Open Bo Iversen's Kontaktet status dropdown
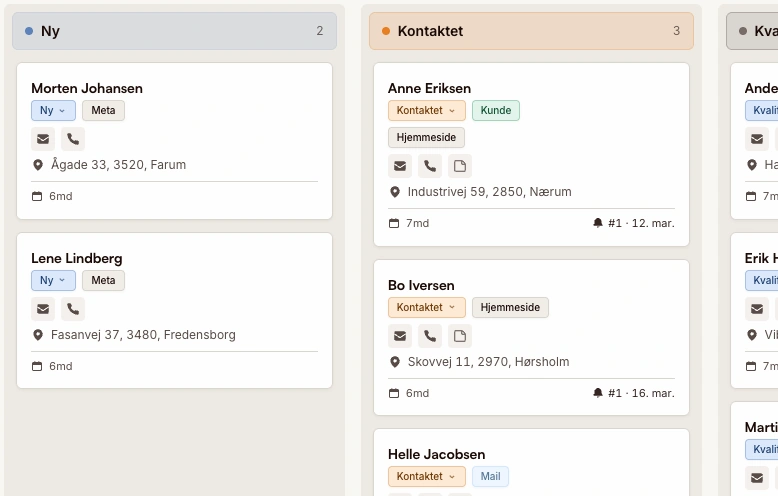The image size is (778, 496). tap(427, 308)
